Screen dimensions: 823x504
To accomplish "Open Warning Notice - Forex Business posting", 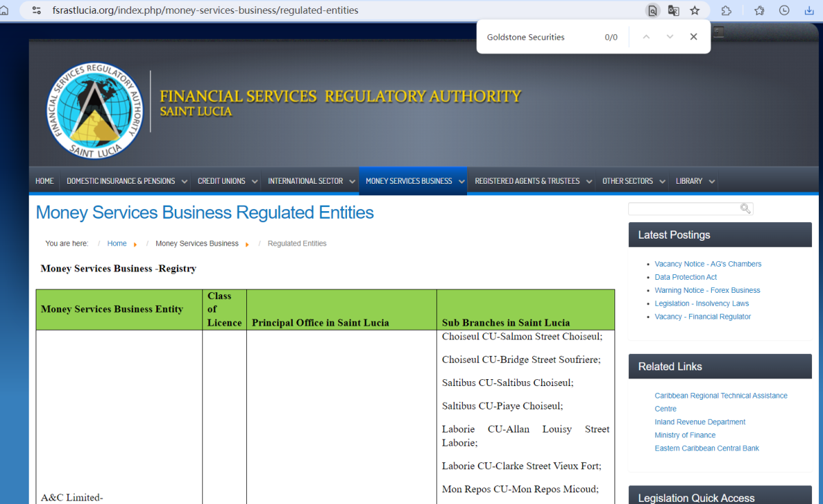I will pyautogui.click(x=707, y=290).
